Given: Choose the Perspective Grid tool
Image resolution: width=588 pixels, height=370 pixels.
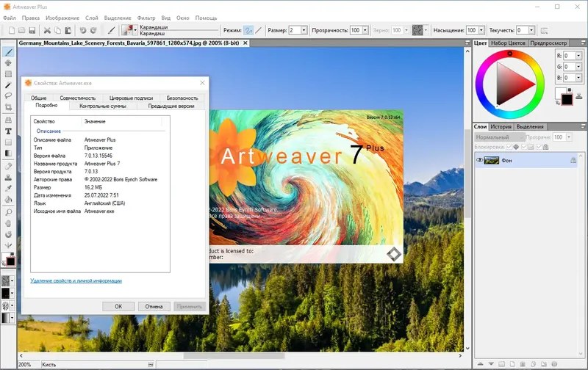Looking at the screenshot, I should click(x=8, y=120).
